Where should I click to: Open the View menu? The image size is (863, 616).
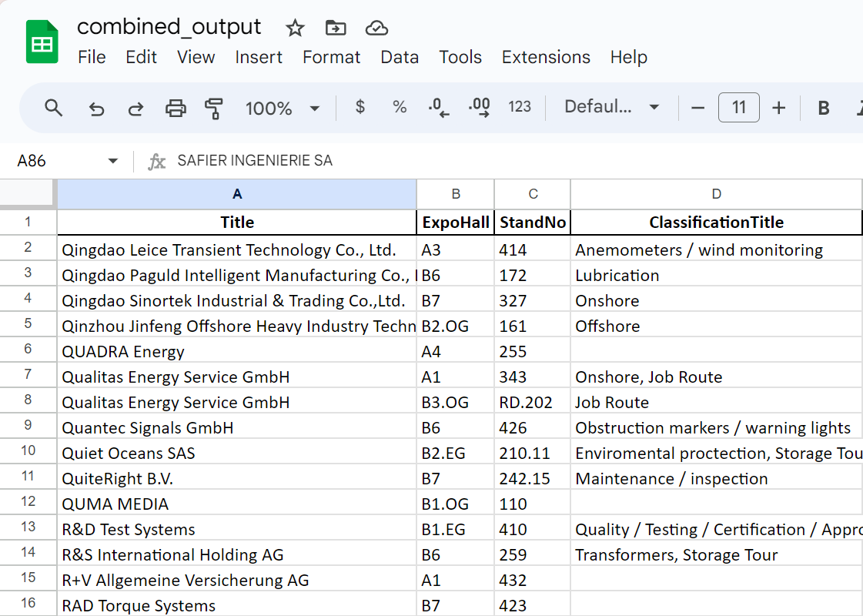[x=196, y=57]
